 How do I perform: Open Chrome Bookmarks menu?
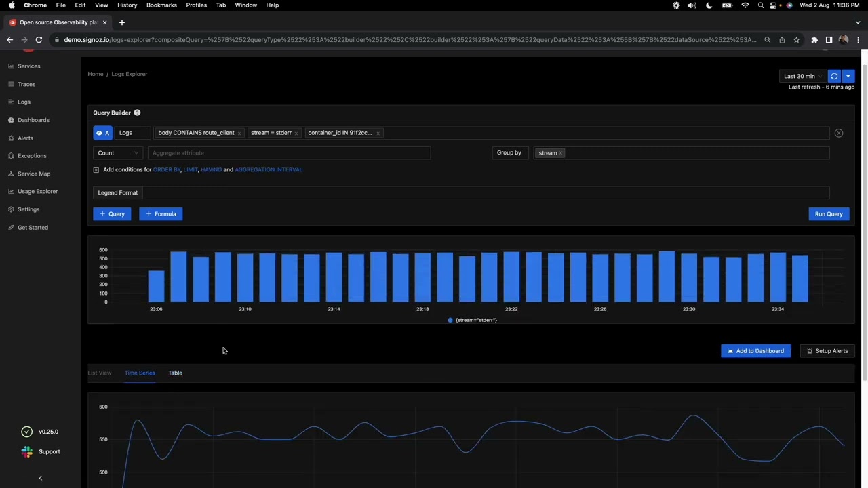[x=161, y=5]
